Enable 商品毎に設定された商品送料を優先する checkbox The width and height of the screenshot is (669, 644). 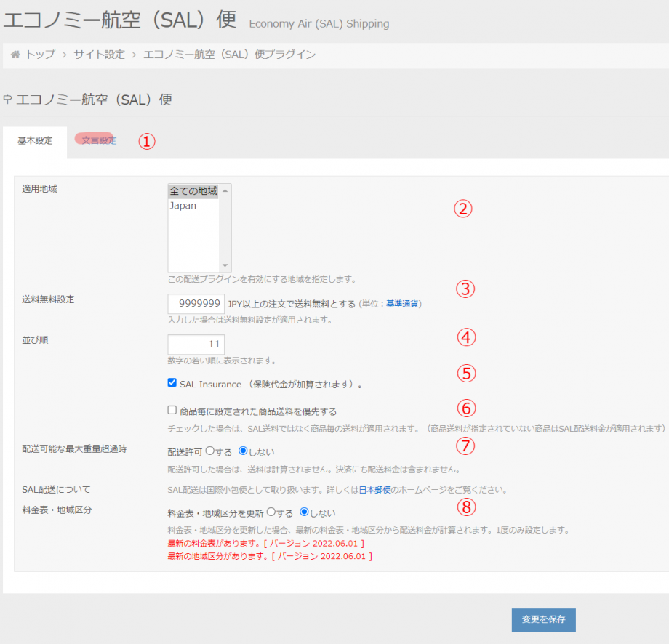pyautogui.click(x=172, y=411)
